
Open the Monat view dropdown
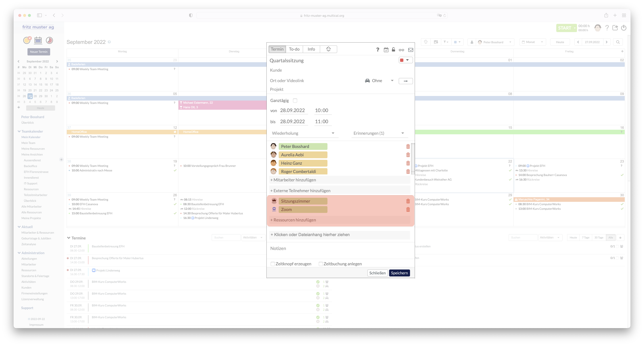coord(532,42)
